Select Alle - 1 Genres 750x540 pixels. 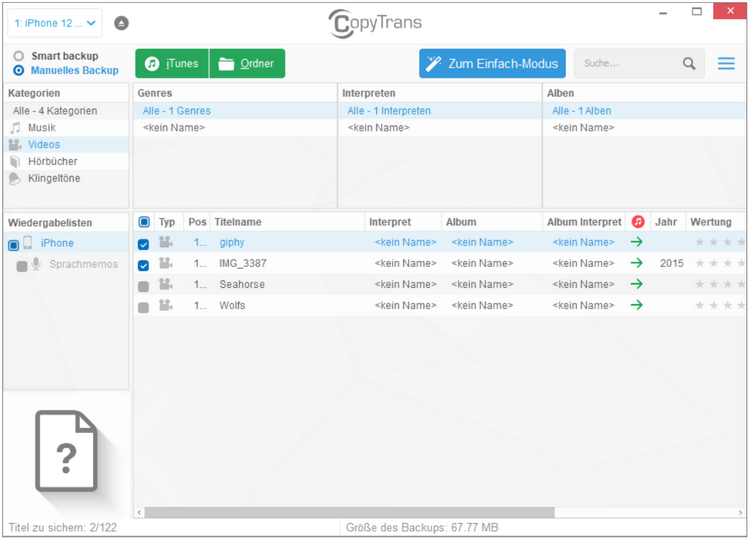235,110
